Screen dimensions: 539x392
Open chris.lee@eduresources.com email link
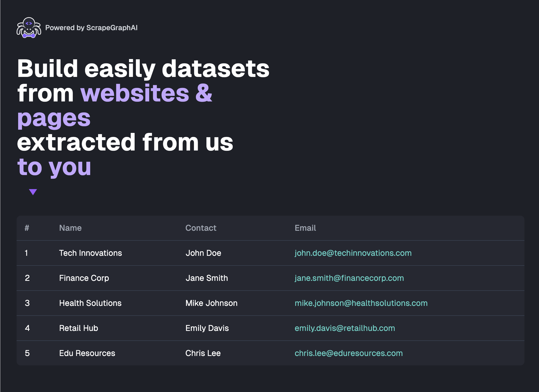(x=348, y=353)
